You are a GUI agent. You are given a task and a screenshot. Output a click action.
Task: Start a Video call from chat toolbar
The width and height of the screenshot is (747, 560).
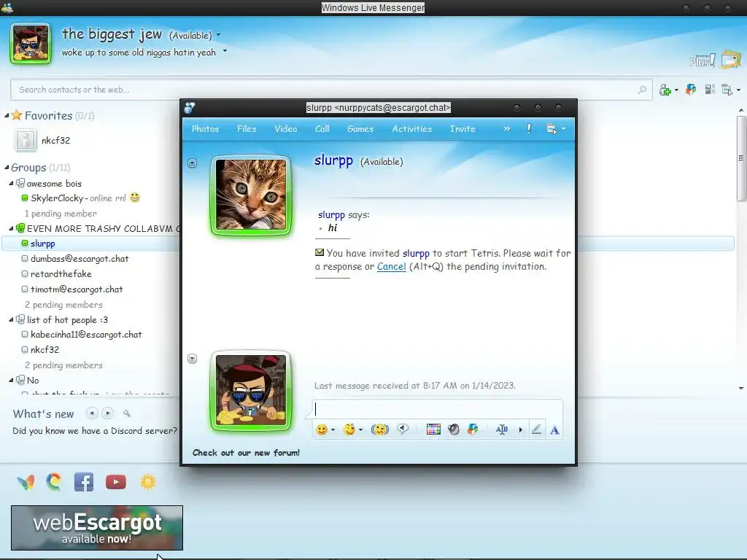click(286, 128)
